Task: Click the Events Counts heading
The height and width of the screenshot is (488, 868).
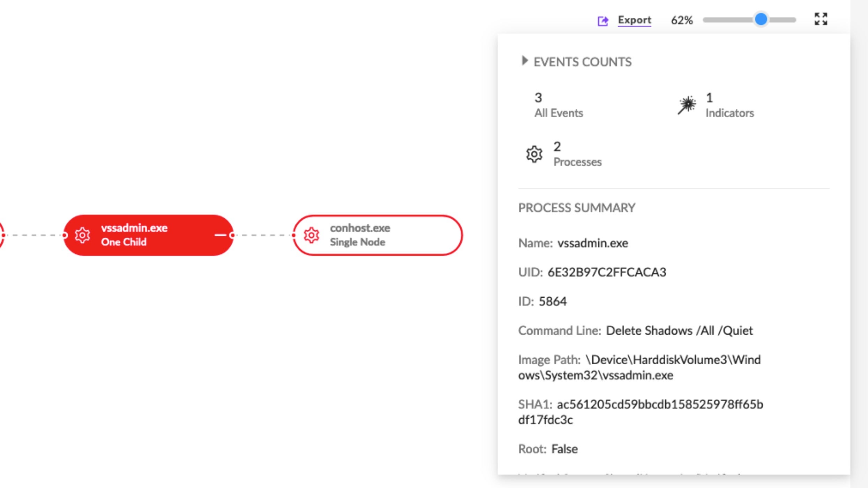Action: coord(582,62)
